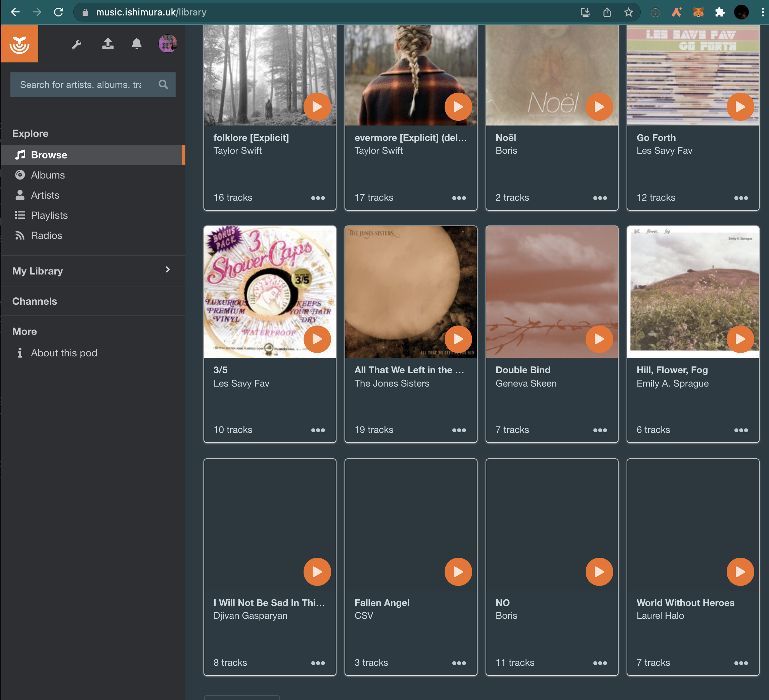
Task: Open Taylor Swift artist link under evermore
Action: coord(378,151)
